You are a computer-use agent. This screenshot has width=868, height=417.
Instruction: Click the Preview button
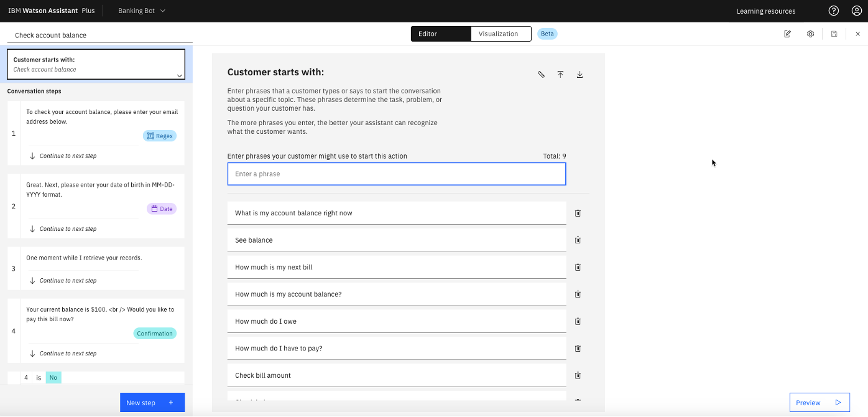click(820, 402)
